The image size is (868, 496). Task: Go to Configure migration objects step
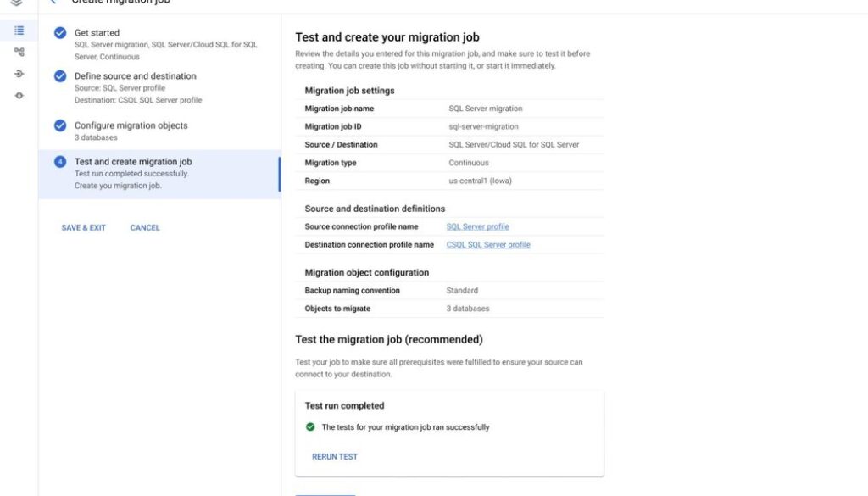click(x=131, y=125)
